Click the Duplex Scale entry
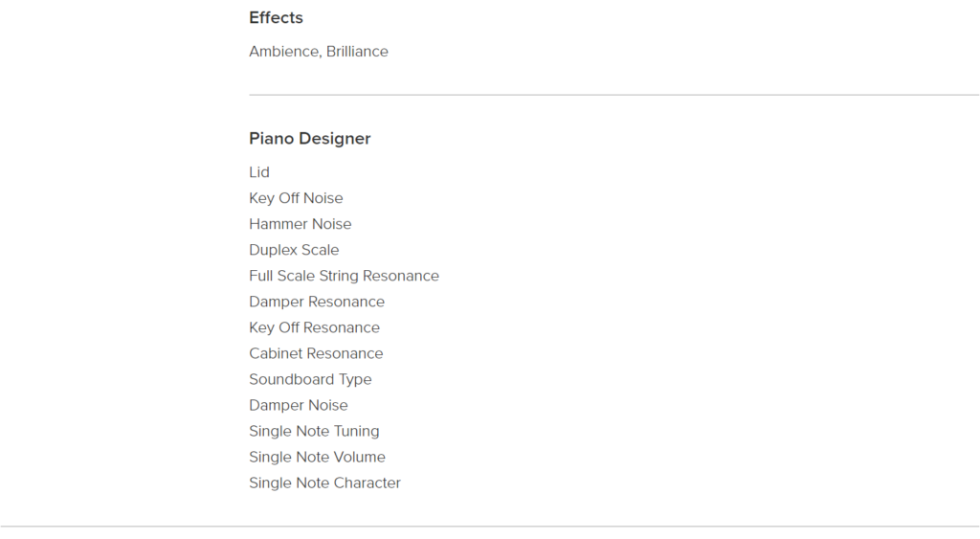 coord(294,250)
